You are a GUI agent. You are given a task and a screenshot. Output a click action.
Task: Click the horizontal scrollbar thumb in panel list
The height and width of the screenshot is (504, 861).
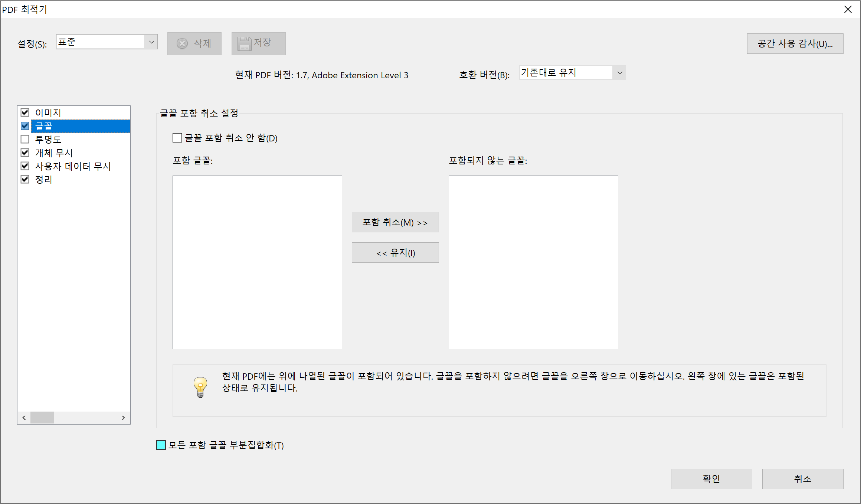(x=42, y=418)
